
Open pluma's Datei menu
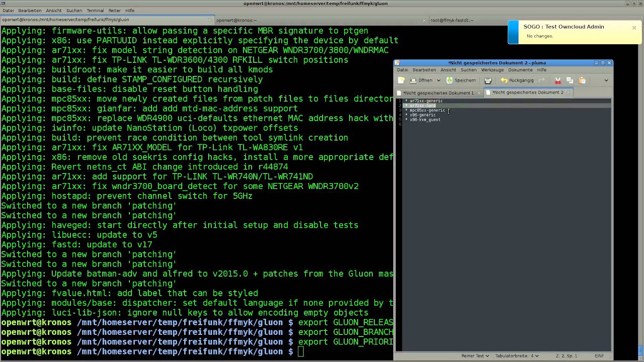(x=403, y=70)
